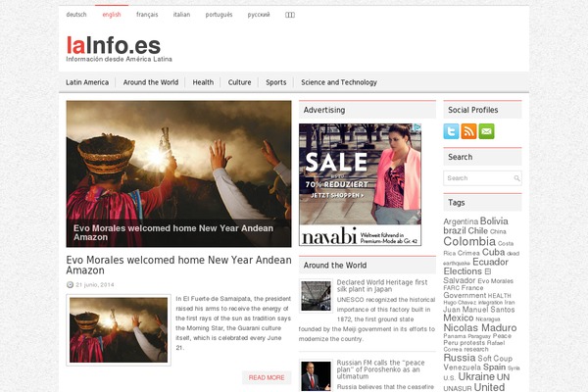
Task: Click the large featured Evo Morales slider image
Action: tap(178, 173)
